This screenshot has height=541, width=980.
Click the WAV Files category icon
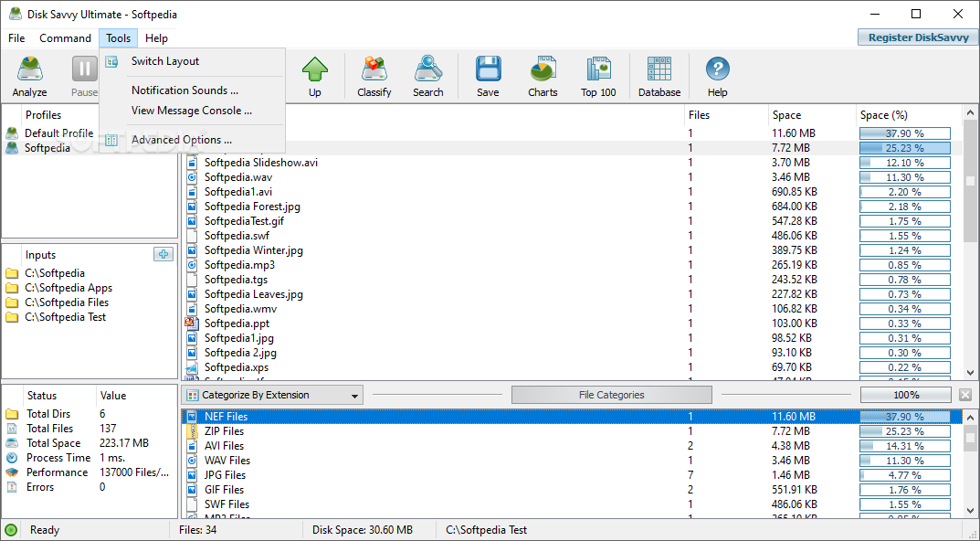point(192,461)
